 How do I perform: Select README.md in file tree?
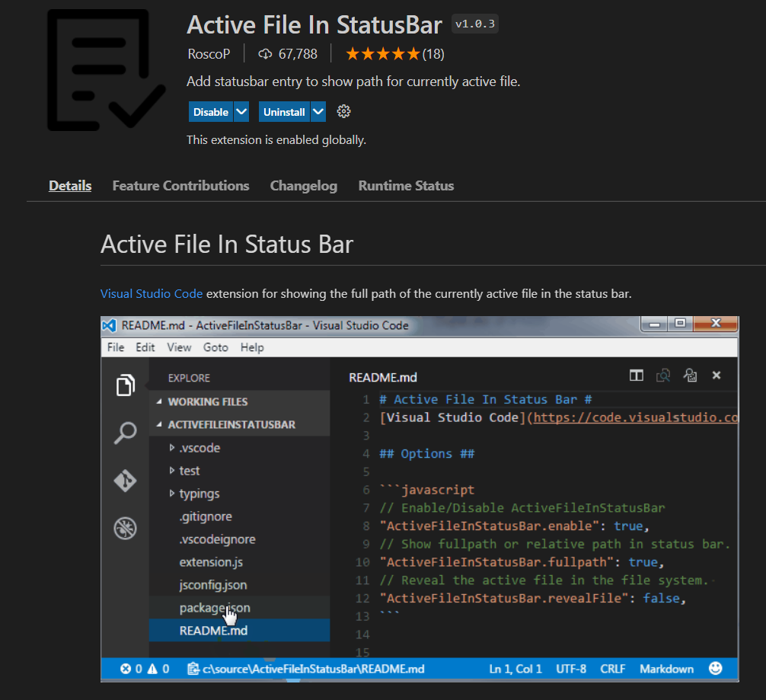coord(239,631)
